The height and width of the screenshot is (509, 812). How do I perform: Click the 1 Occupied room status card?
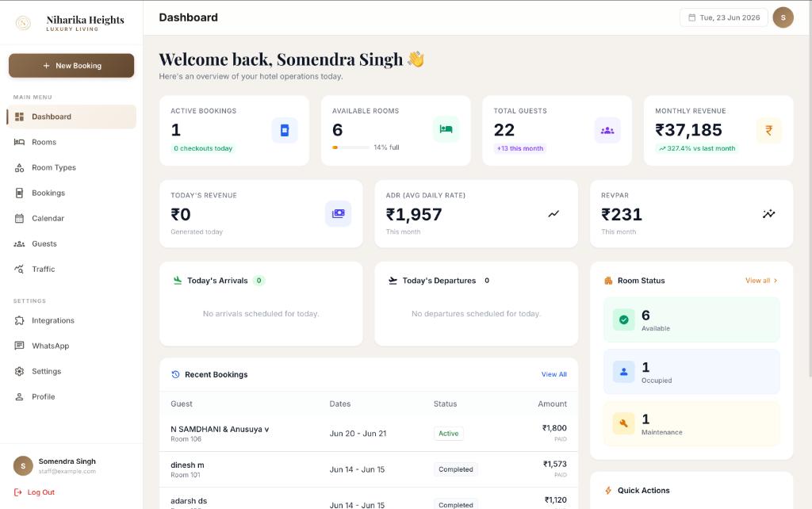[691, 371]
